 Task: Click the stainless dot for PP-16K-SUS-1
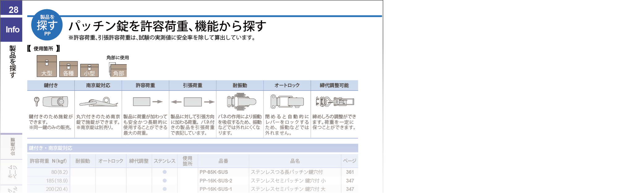pos(164,189)
